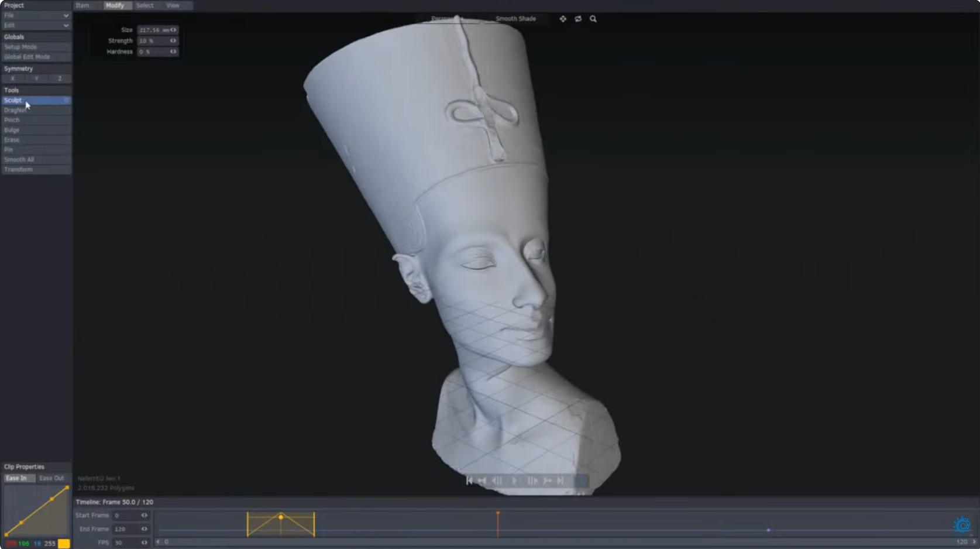Open the File dropdown menu
Viewport: 980px width, 549px height.
pos(36,15)
